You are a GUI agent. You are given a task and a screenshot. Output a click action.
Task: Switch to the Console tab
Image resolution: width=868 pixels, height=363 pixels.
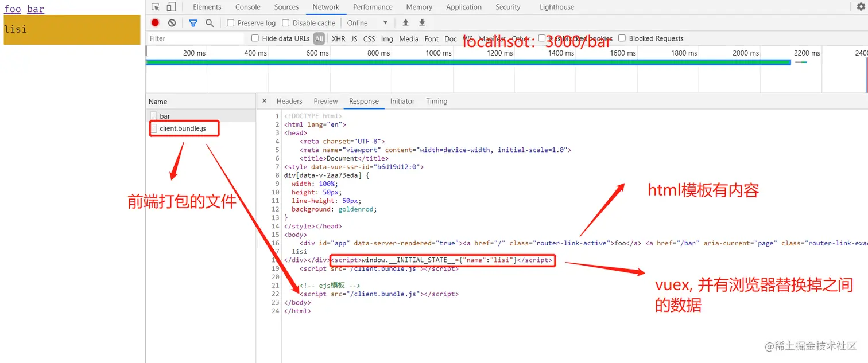(x=248, y=7)
